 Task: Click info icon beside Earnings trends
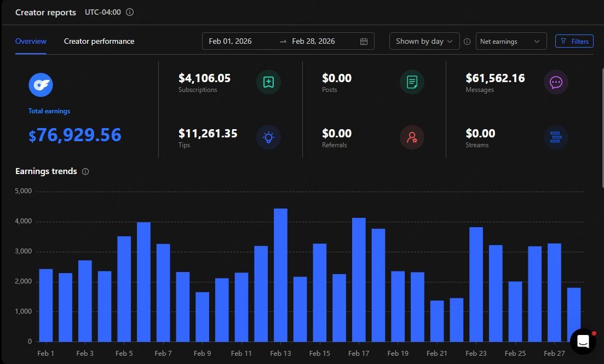[x=85, y=171]
